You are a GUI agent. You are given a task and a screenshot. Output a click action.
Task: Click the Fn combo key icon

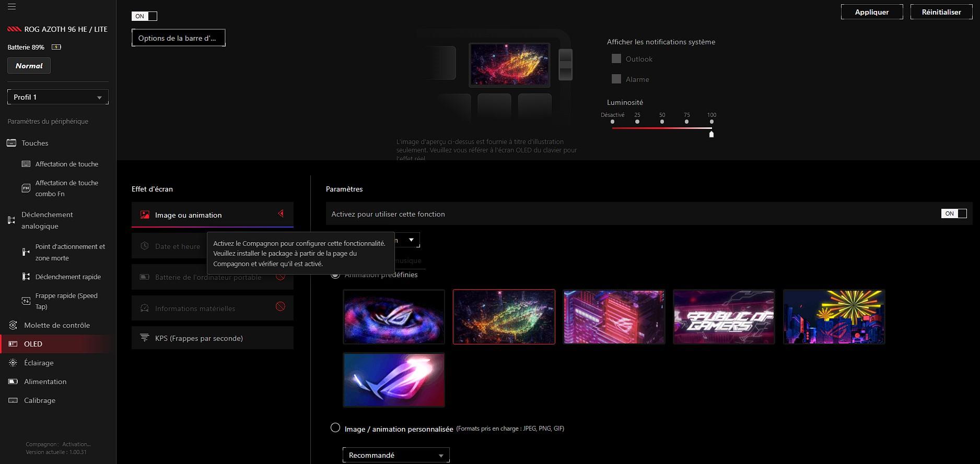coord(26,188)
